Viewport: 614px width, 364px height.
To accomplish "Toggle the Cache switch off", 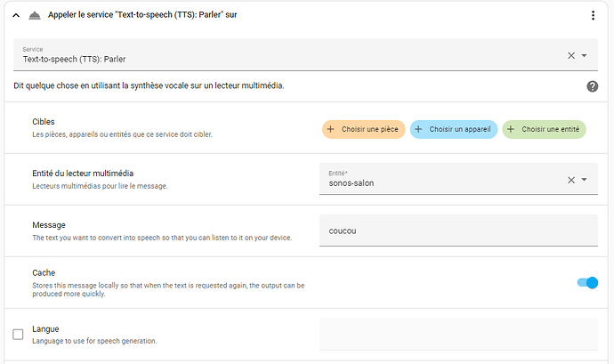I will [587, 282].
